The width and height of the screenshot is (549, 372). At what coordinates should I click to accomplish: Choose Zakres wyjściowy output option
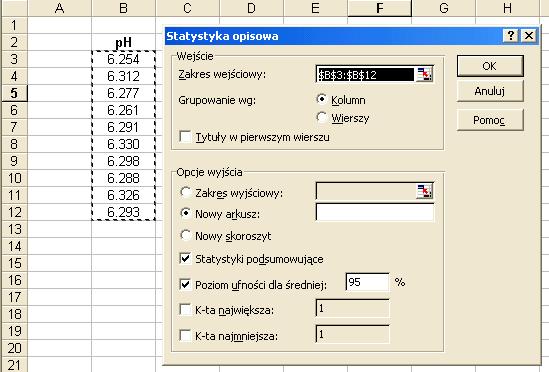pyautogui.click(x=185, y=192)
